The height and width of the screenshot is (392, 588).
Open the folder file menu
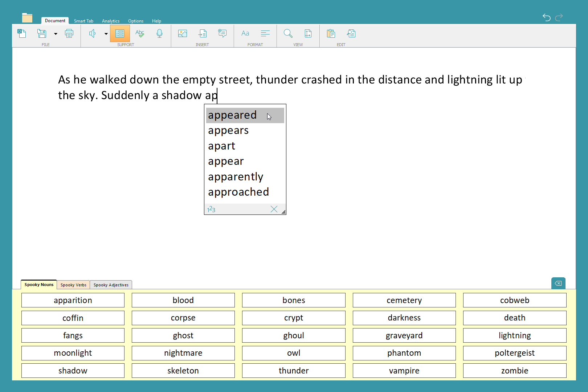click(x=27, y=18)
